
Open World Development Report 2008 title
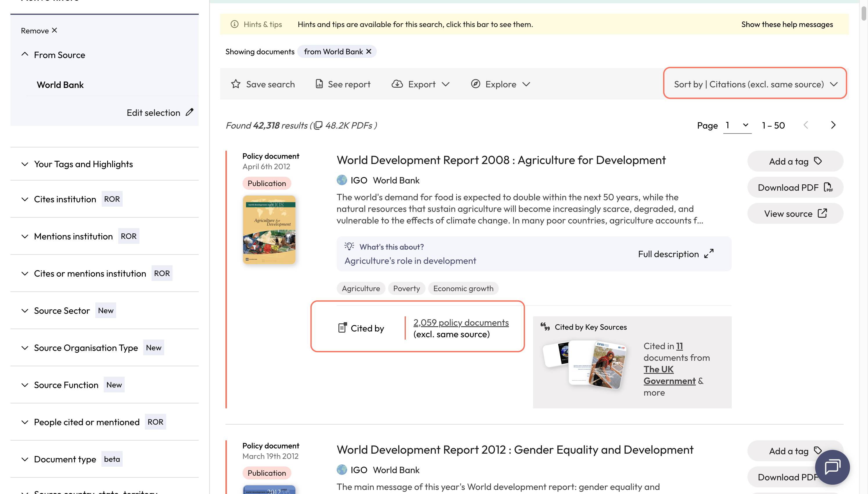click(501, 160)
